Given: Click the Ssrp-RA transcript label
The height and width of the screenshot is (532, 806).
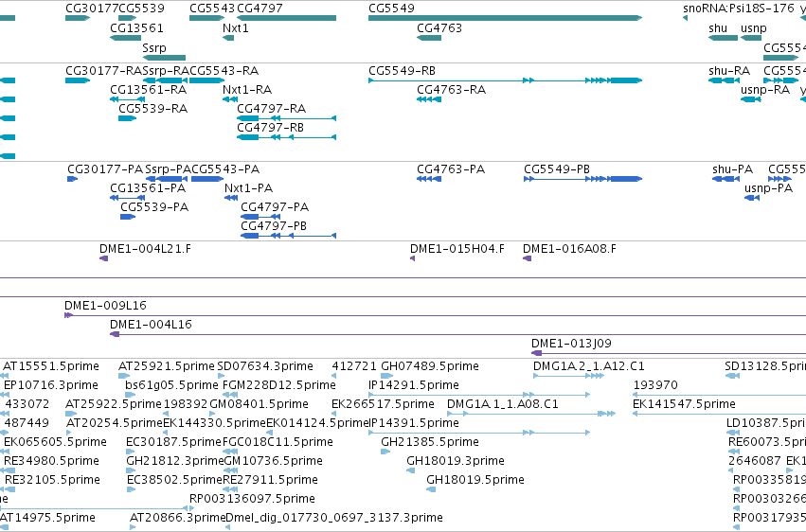Looking at the screenshot, I should coord(166,71).
